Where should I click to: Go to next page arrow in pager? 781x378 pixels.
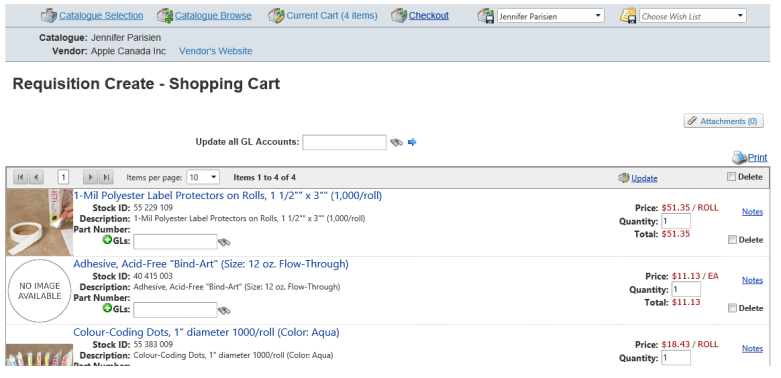click(x=90, y=177)
